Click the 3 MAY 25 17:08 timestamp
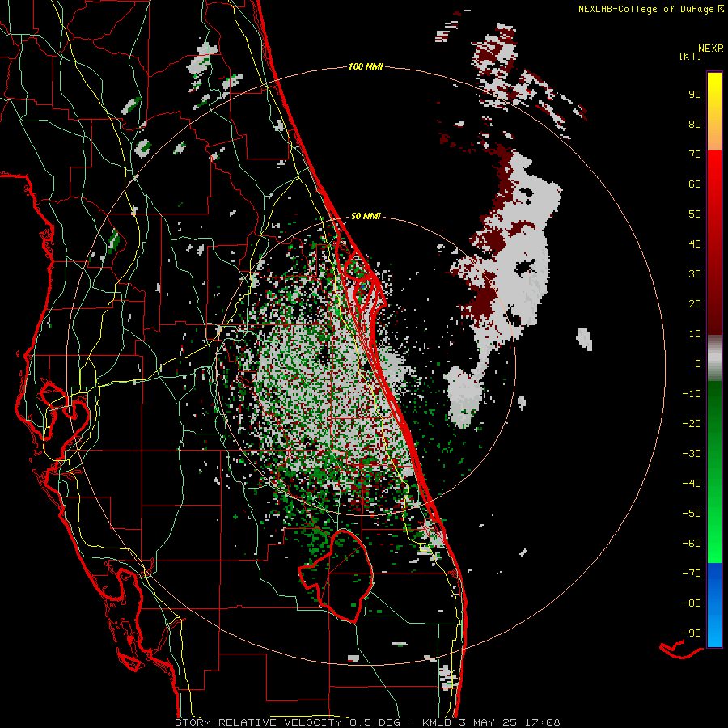Screen dimensions: 728x728 click(510, 722)
